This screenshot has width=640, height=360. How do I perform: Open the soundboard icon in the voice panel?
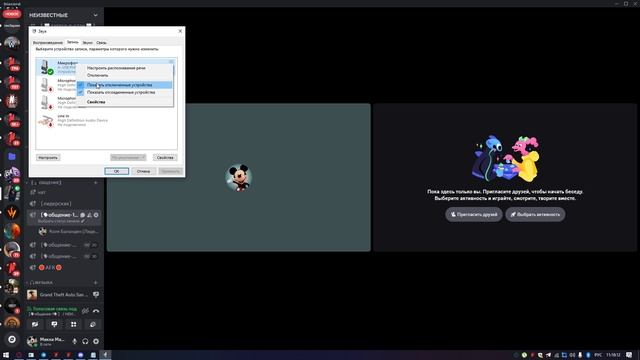click(x=93, y=324)
